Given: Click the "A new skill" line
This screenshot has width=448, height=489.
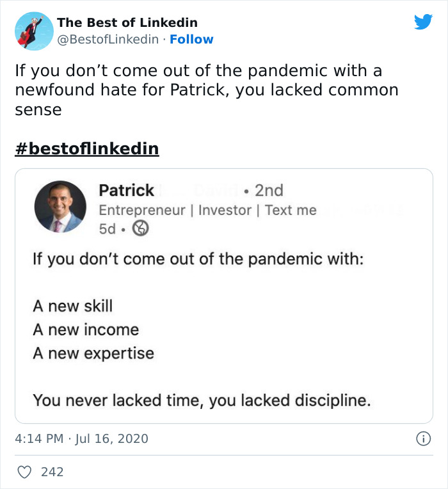Looking at the screenshot, I should pos(72,306).
